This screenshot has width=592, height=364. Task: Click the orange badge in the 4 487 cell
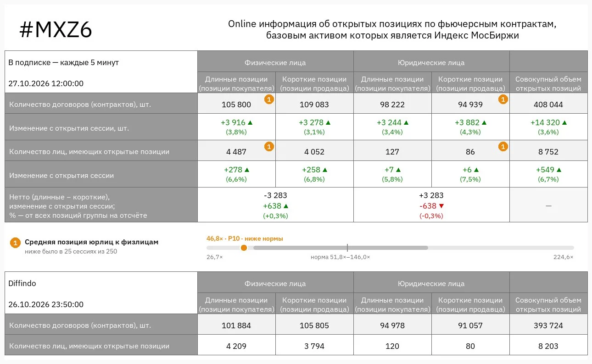pyautogui.click(x=269, y=147)
